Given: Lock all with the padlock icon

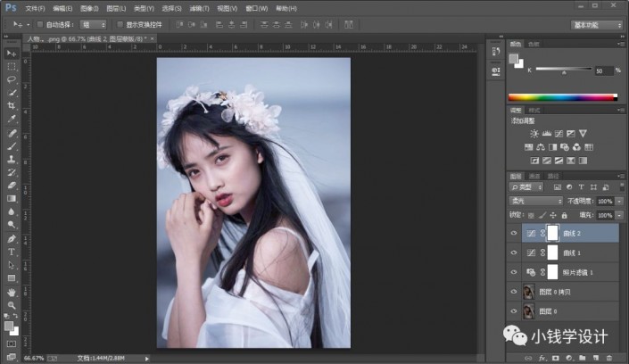Looking at the screenshot, I should (x=565, y=216).
